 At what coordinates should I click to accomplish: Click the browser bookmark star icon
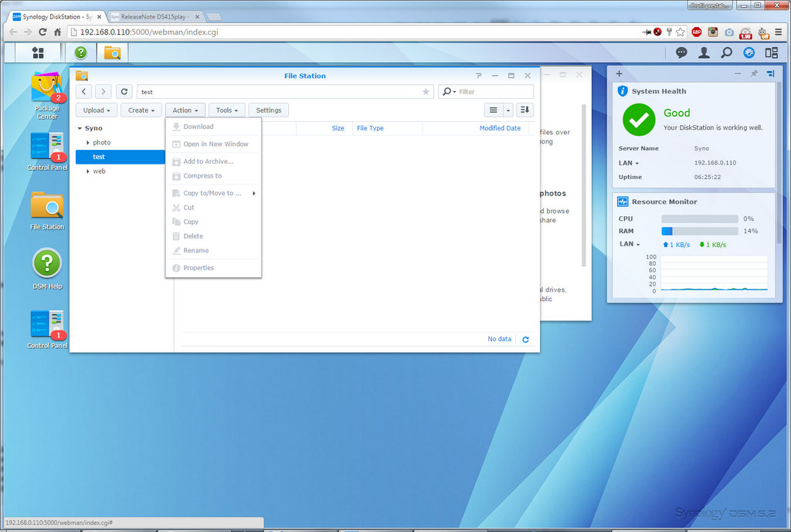tap(681, 32)
